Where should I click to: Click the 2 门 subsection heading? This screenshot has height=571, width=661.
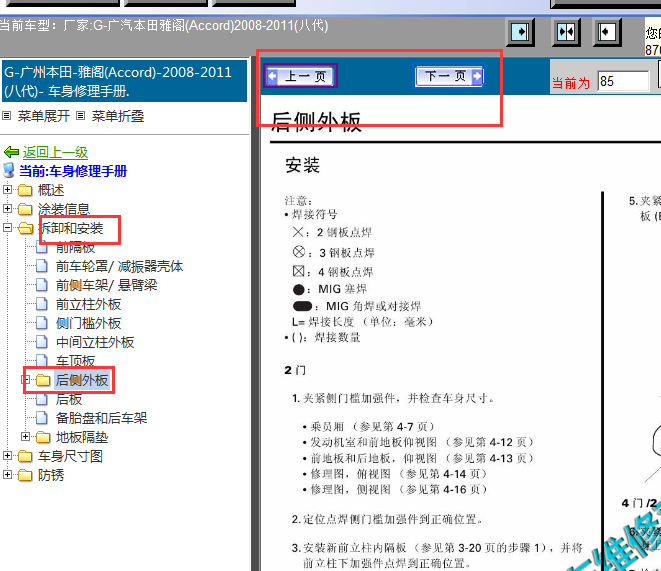295,370
